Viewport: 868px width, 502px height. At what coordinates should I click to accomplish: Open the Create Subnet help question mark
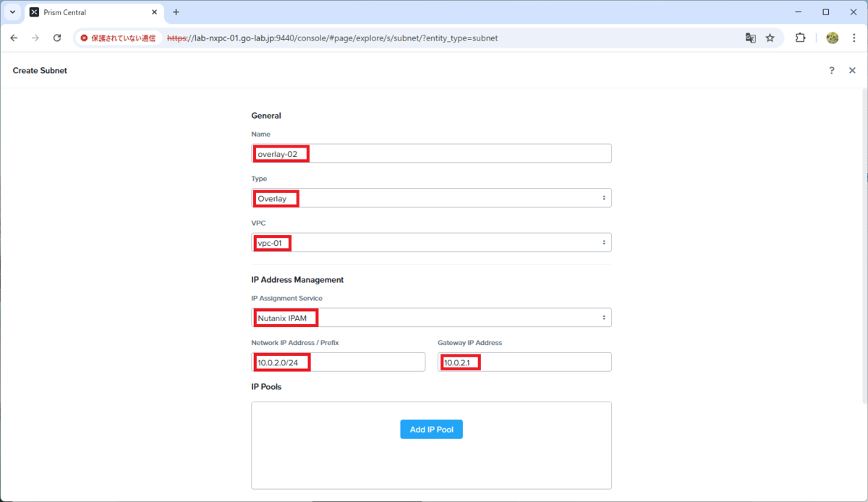pyautogui.click(x=832, y=70)
